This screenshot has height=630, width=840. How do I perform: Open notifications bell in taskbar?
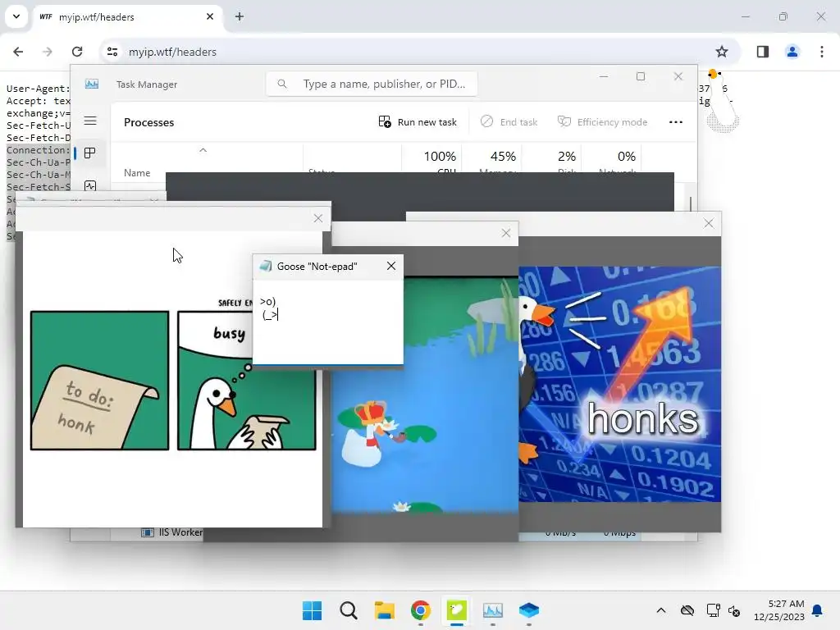click(x=817, y=610)
